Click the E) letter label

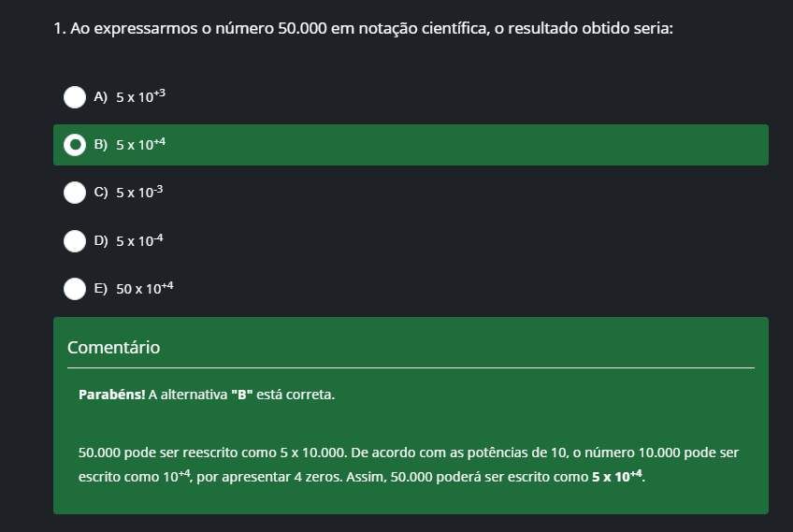coord(101,288)
